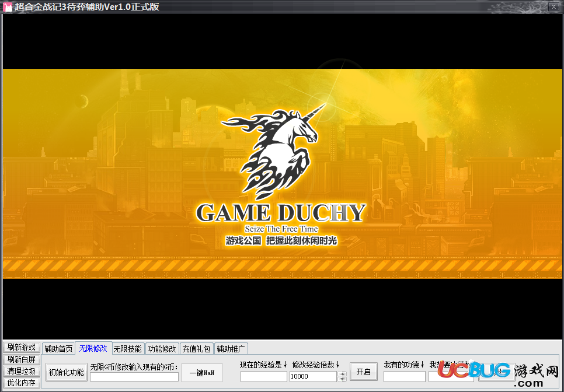Focus the 无限G币 current G币 input field
The image size is (564, 392).
[x=134, y=377]
